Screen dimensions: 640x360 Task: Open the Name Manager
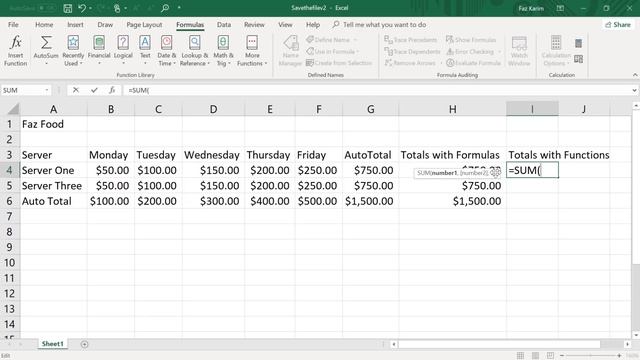290,51
